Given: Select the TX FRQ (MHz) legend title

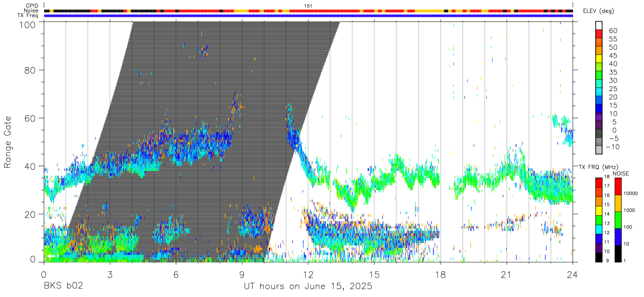Looking at the screenshot, I should [599, 167].
